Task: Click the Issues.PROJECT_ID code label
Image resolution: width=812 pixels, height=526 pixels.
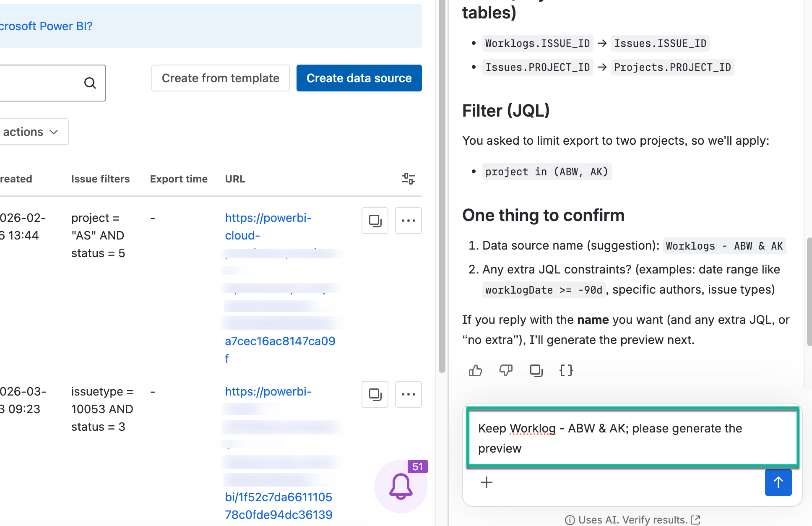Action: click(538, 67)
